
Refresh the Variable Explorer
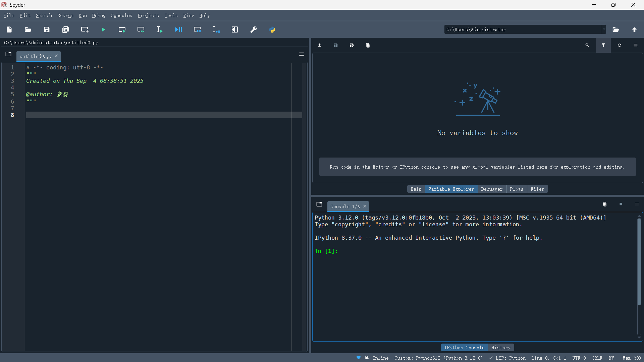click(619, 45)
